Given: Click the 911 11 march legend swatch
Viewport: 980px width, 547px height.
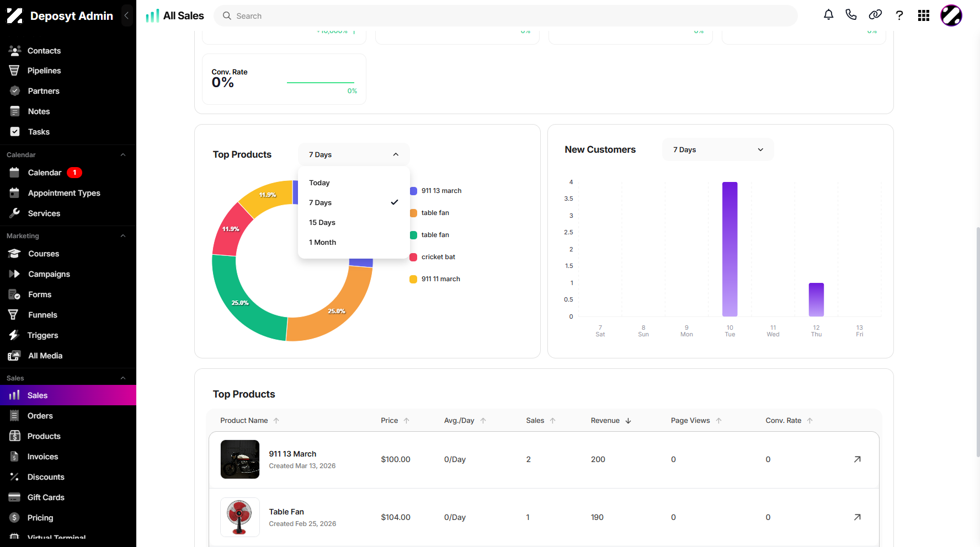Looking at the screenshot, I should pyautogui.click(x=413, y=279).
